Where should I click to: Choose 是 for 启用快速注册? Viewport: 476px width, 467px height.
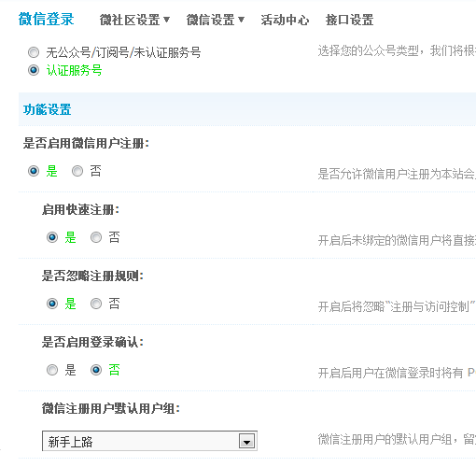52,237
